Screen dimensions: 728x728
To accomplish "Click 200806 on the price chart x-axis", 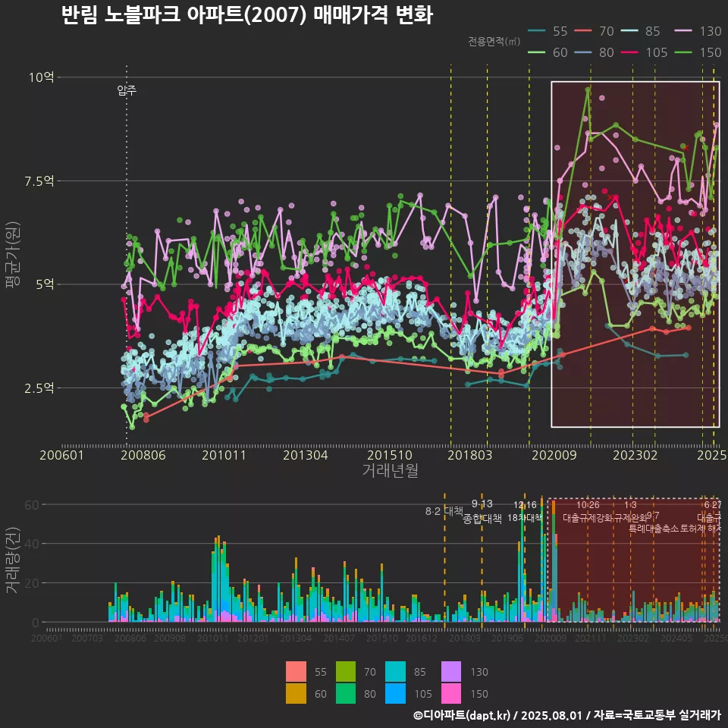I will pyautogui.click(x=143, y=455).
